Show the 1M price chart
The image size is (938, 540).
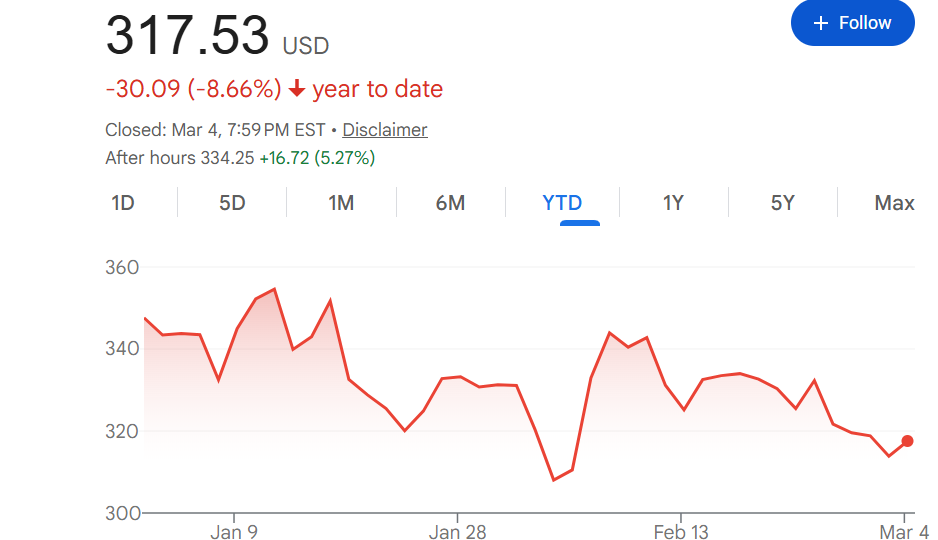click(x=341, y=203)
